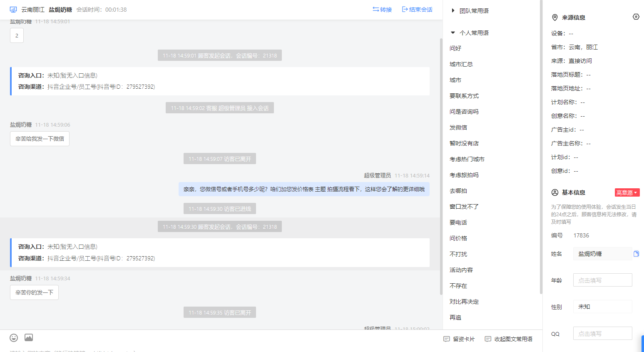644x352 pixels.
Task: Click the 去哪拍 quick phrase
Action: pyautogui.click(x=458, y=191)
